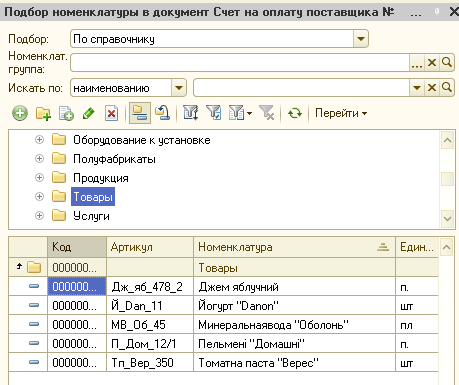
Task: Click ellipsis select button for Номенклат. группа
Action: [x=417, y=62]
